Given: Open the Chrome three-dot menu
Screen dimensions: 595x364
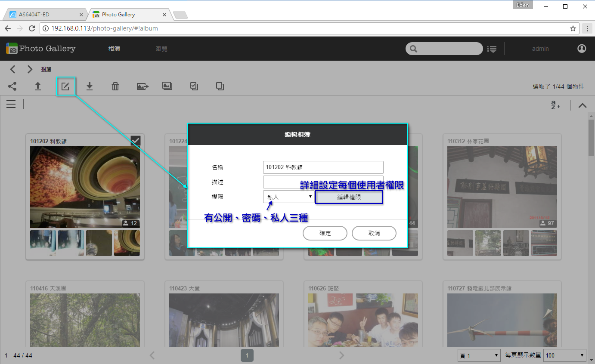Looking at the screenshot, I should tap(587, 28).
